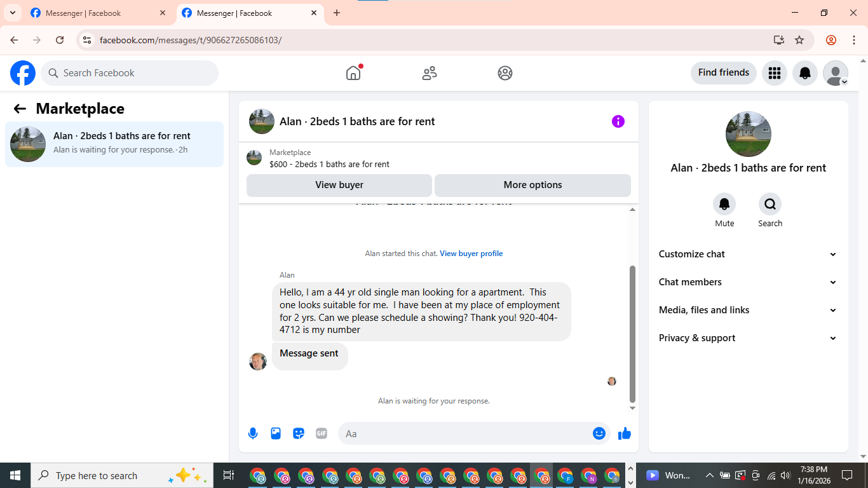Screen dimensions: 868x488
Task: Open the Chrome three-dot menu
Action: coord(853,40)
